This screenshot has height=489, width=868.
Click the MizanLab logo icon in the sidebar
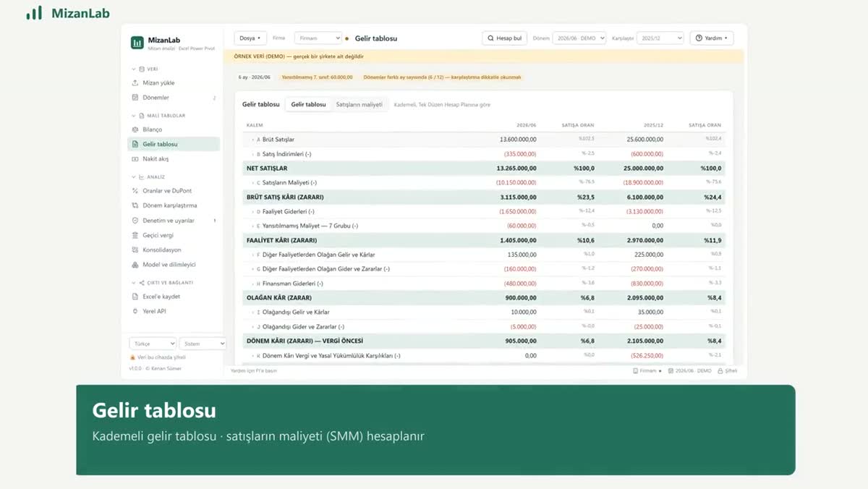[x=137, y=43]
